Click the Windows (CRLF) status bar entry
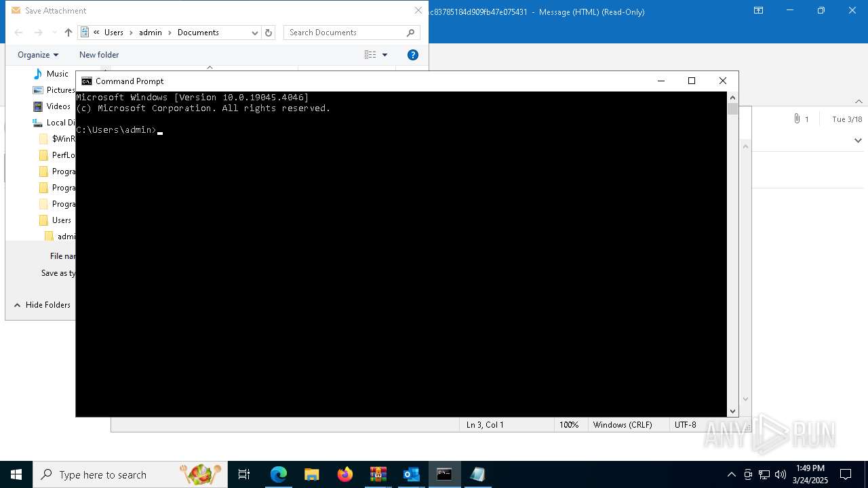Image resolution: width=868 pixels, height=488 pixels. click(623, 425)
